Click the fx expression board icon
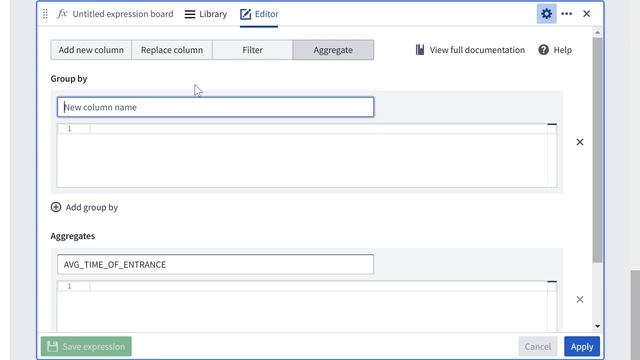The width and height of the screenshot is (640, 360). [62, 13]
